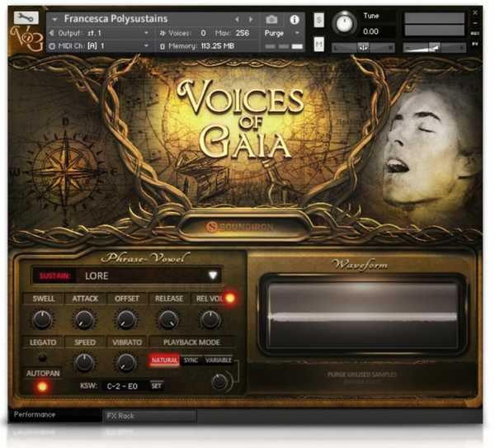Viewport: 495px width, 448px height.
Task: Toggle the Solo S button
Action: coord(318,21)
